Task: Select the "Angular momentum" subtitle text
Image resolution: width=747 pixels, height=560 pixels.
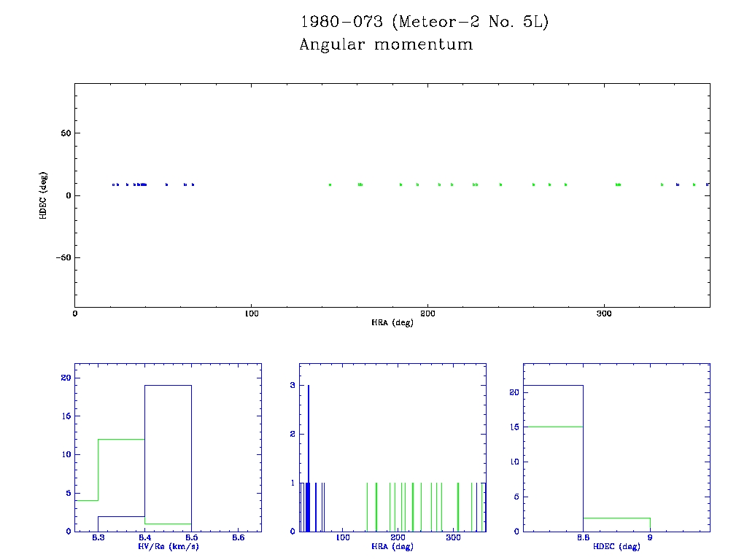Action: coord(386,44)
